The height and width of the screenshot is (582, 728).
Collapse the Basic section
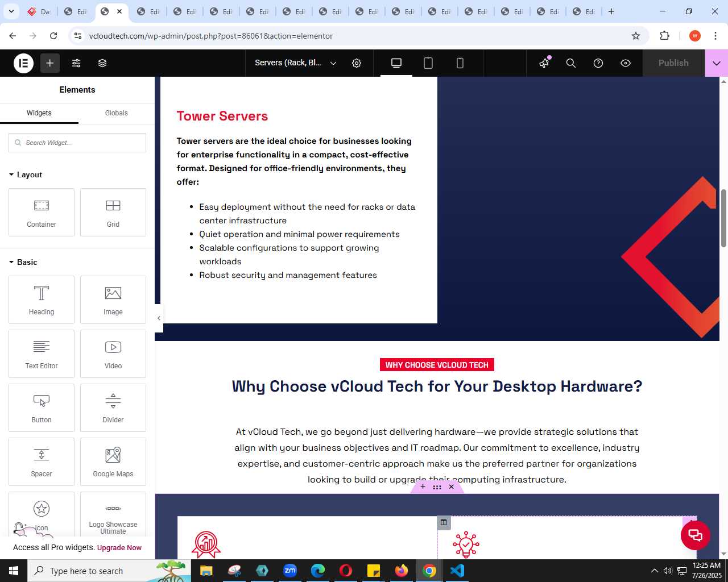coord(23,262)
